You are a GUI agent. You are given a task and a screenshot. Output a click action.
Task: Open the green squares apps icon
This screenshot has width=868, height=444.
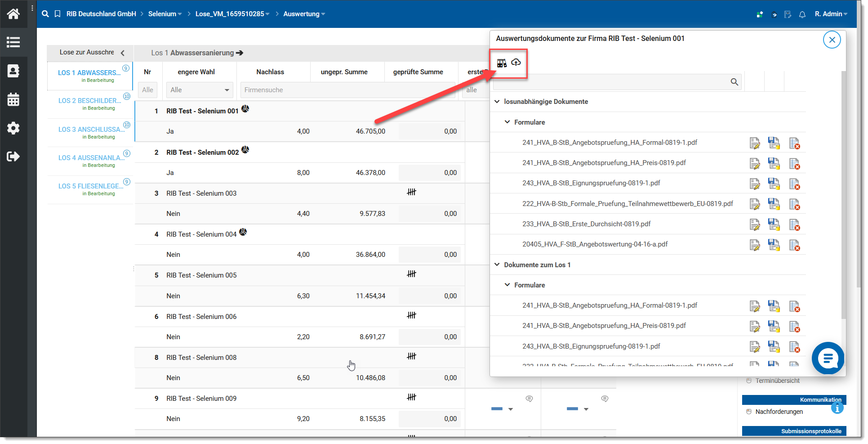pos(759,14)
